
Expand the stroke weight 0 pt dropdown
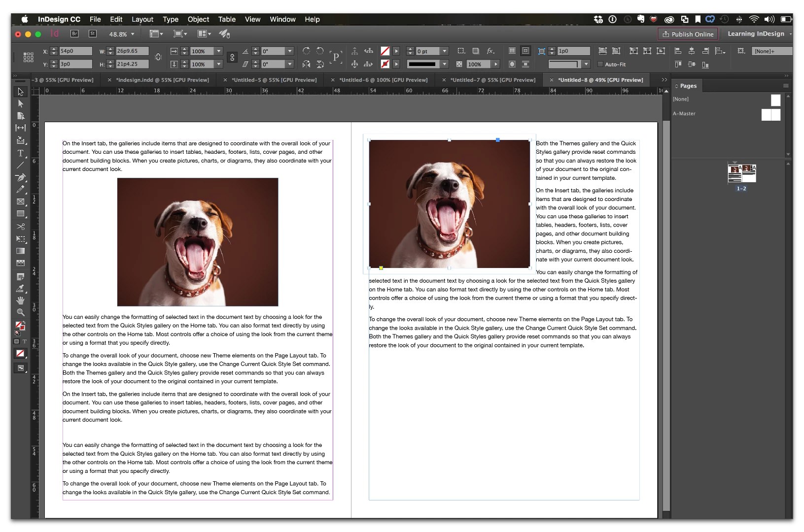pyautogui.click(x=444, y=51)
